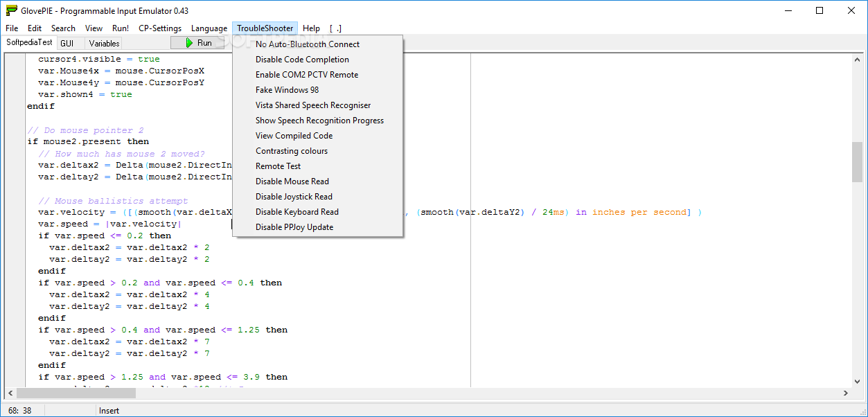This screenshot has height=417, width=868.
Task: Choose Fake Windows 98 option
Action: pos(318,90)
